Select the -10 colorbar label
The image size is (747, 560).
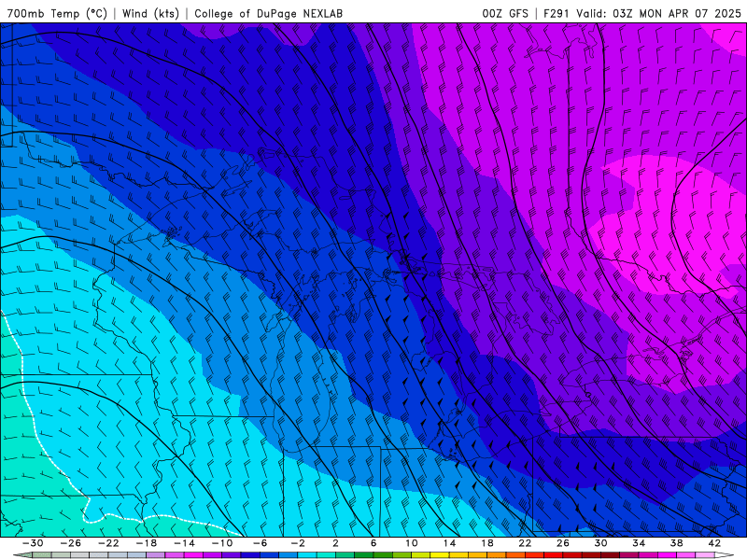pyautogui.click(x=222, y=543)
